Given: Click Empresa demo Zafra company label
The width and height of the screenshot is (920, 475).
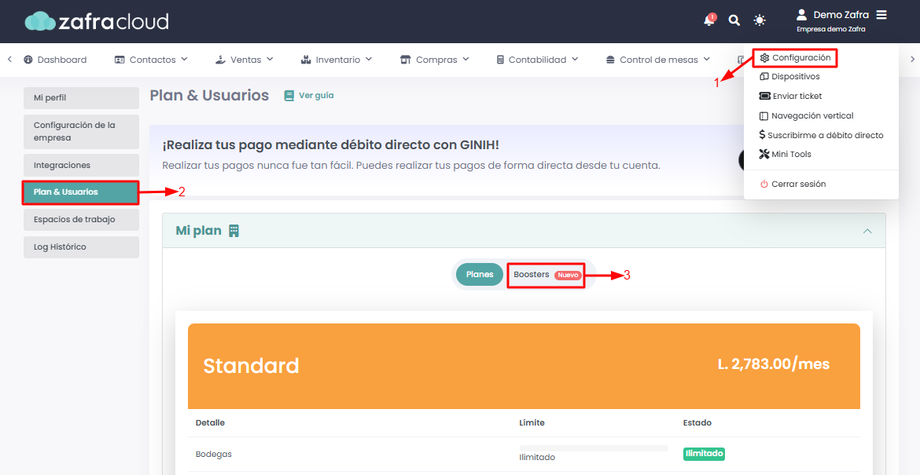Looking at the screenshot, I should click(x=831, y=29).
